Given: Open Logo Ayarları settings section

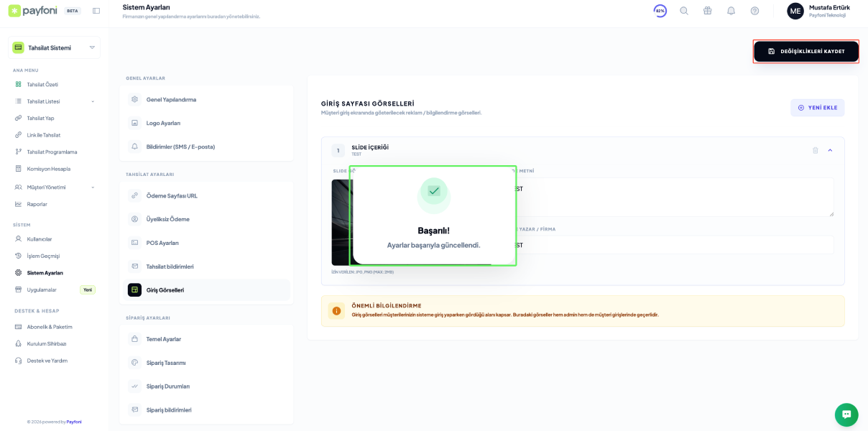Looking at the screenshot, I should coord(163,123).
